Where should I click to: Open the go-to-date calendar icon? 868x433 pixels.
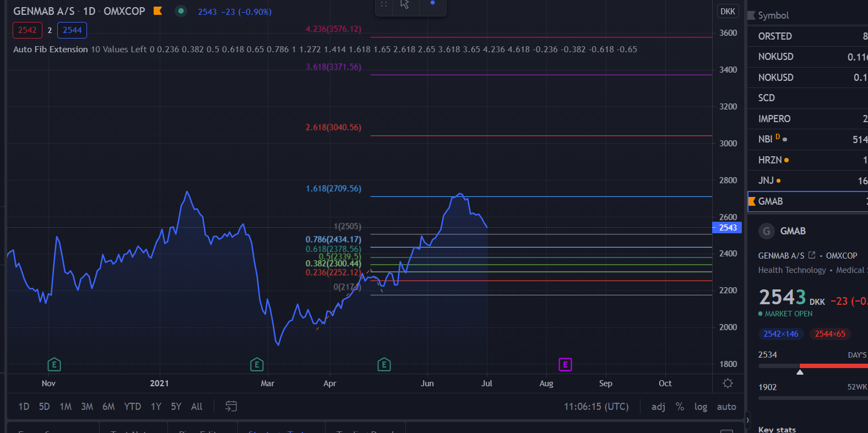231,406
